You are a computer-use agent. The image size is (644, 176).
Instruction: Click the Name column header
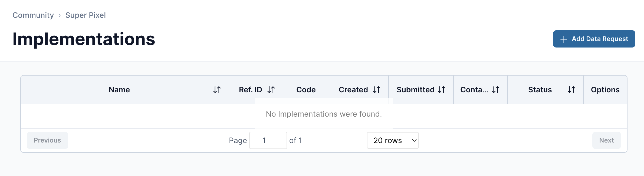click(x=119, y=90)
